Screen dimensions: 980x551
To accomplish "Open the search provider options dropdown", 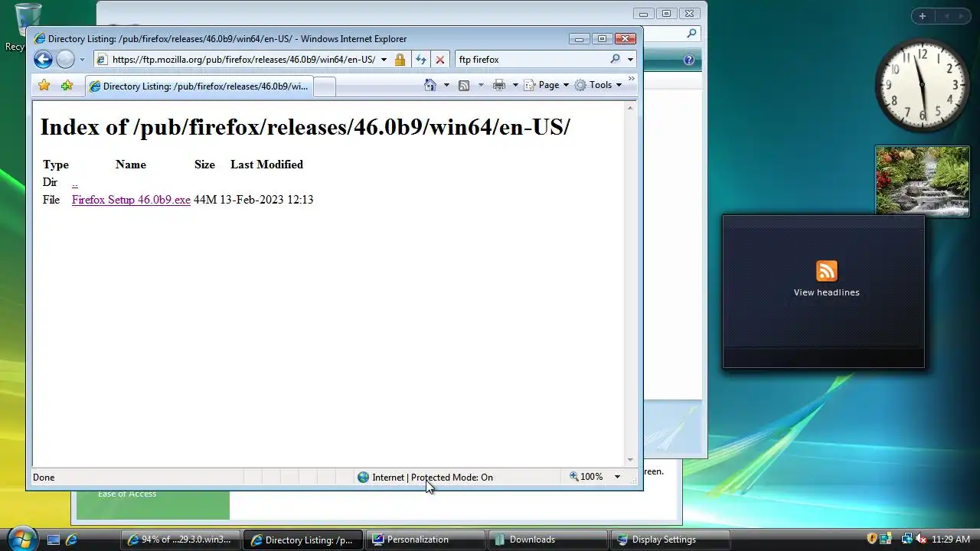I will tap(630, 60).
